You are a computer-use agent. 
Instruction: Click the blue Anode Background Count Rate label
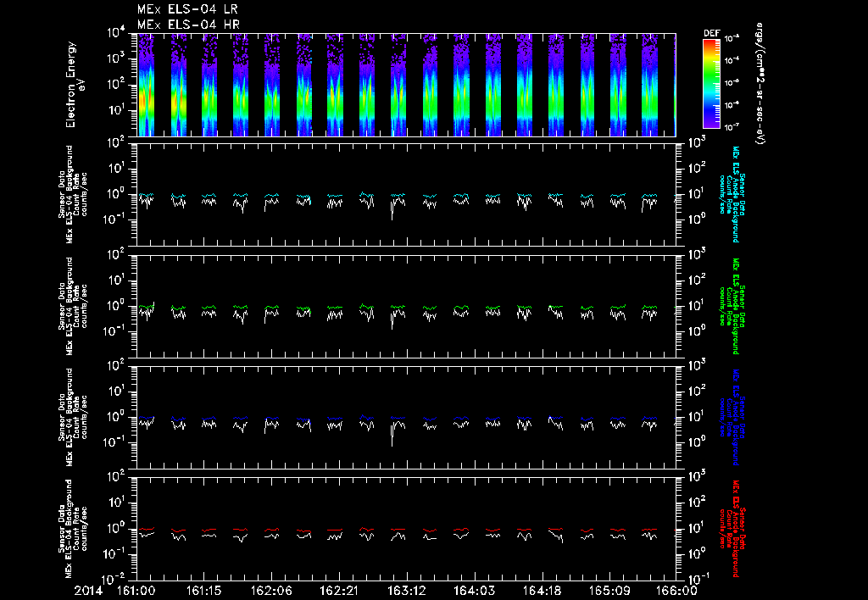pos(732,417)
